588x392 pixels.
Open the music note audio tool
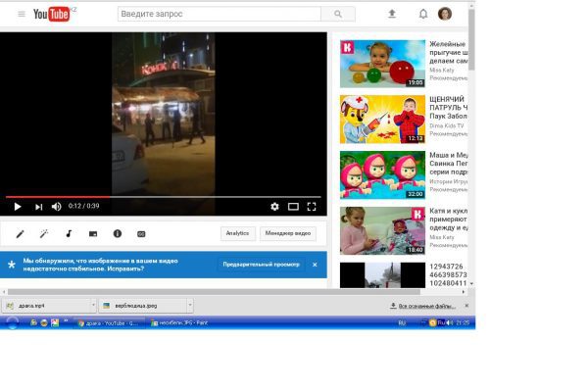(69, 234)
